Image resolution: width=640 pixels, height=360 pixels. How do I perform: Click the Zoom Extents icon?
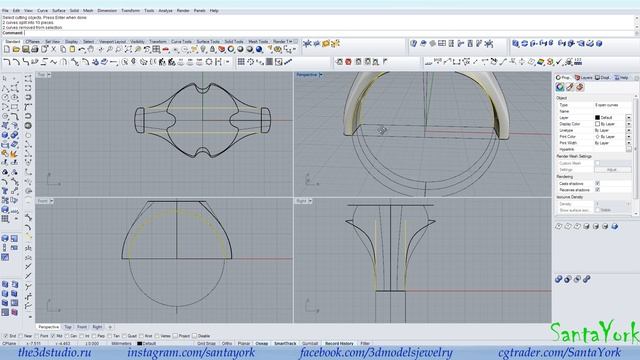(128, 49)
